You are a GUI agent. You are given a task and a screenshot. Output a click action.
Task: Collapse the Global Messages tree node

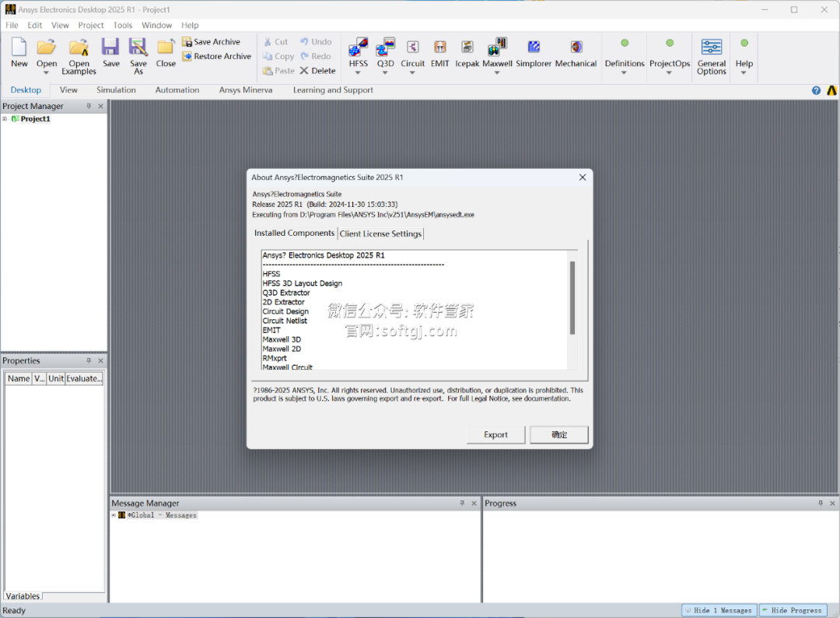[x=114, y=515]
